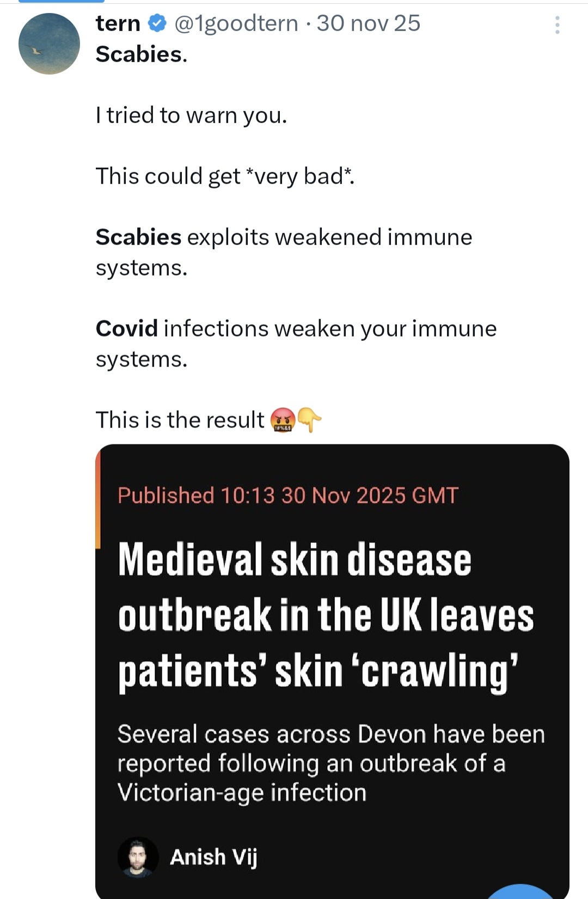Select the blue active tab indicator
The height and width of the screenshot is (899, 588).
pos(61,2)
